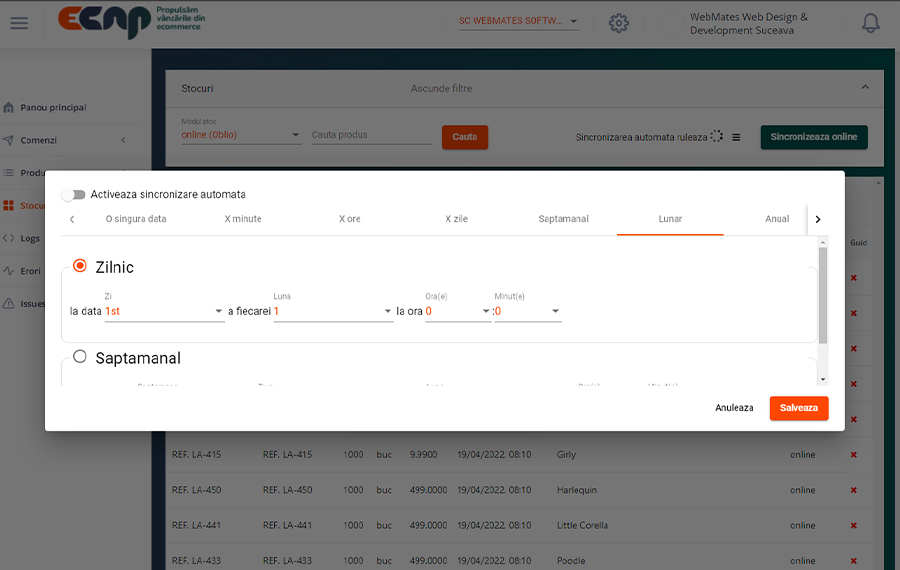Open the Zi day dropdown
The image size is (900, 570).
pyautogui.click(x=164, y=312)
